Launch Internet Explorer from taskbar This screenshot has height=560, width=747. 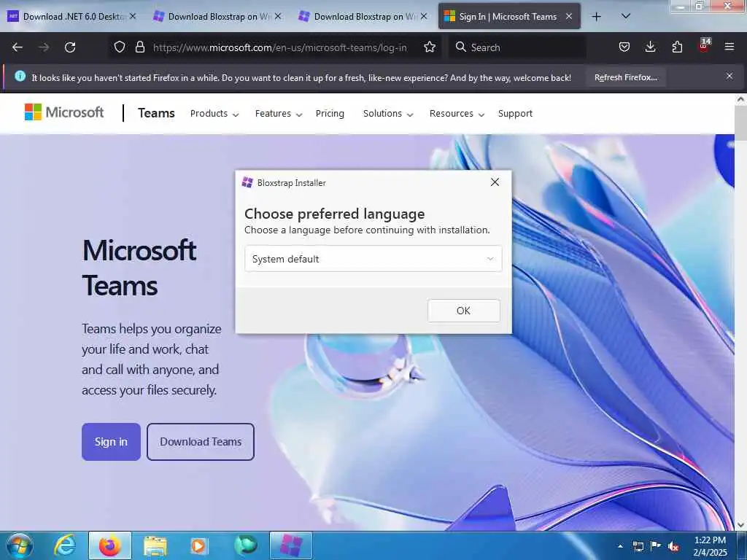[65, 545]
